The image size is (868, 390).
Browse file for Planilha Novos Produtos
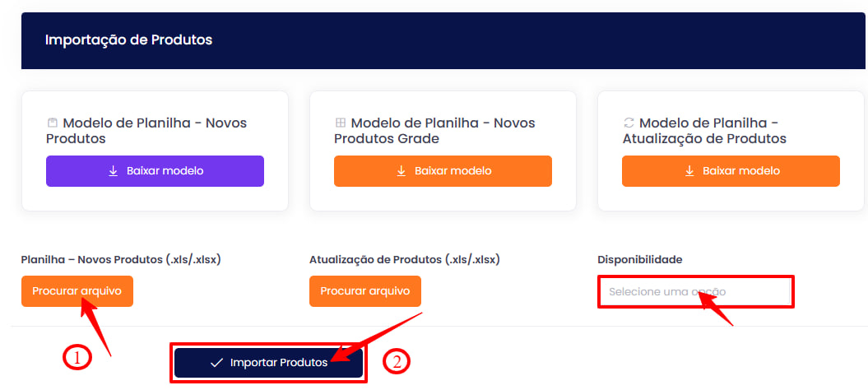pyautogui.click(x=77, y=291)
